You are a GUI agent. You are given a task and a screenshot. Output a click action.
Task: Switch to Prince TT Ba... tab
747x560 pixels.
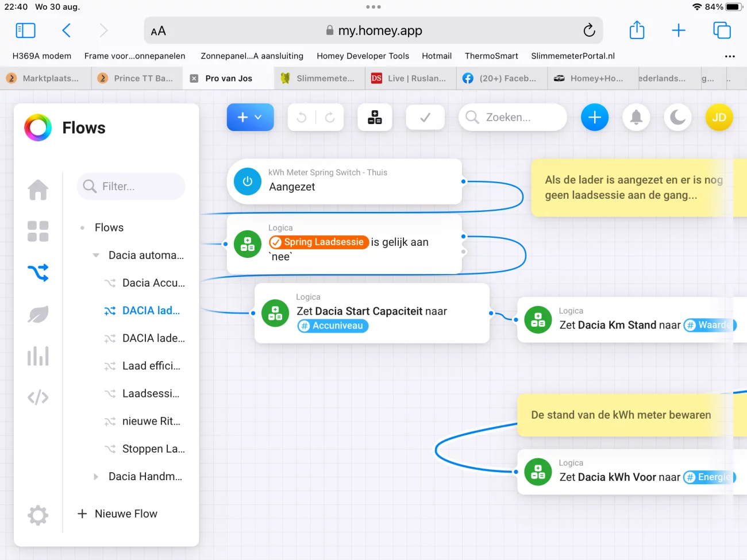pos(137,78)
